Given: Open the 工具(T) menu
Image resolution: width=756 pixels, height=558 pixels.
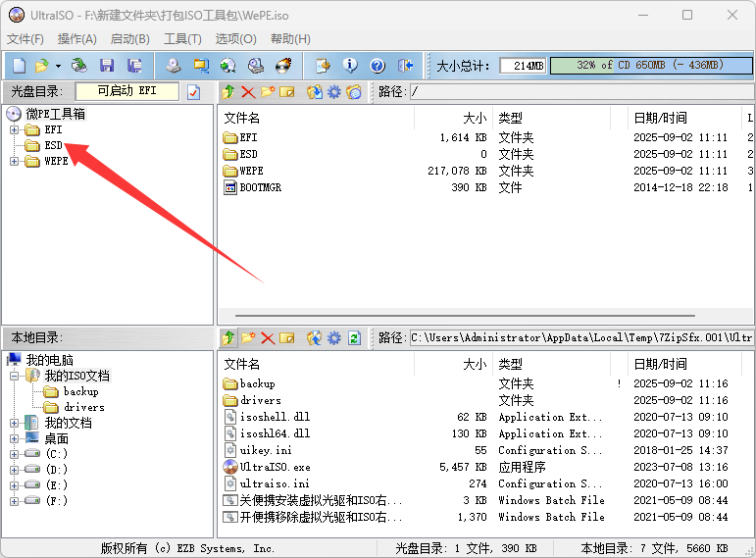Looking at the screenshot, I should (182, 38).
